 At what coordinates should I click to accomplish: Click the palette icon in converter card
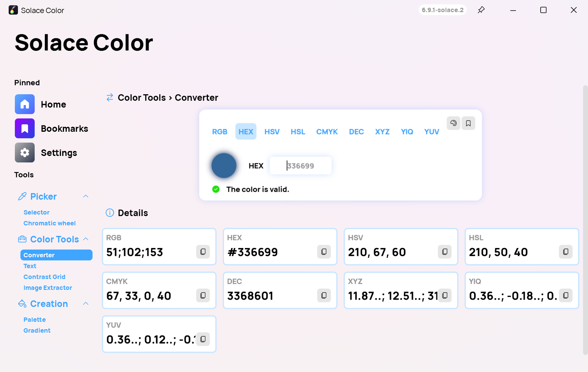click(453, 123)
